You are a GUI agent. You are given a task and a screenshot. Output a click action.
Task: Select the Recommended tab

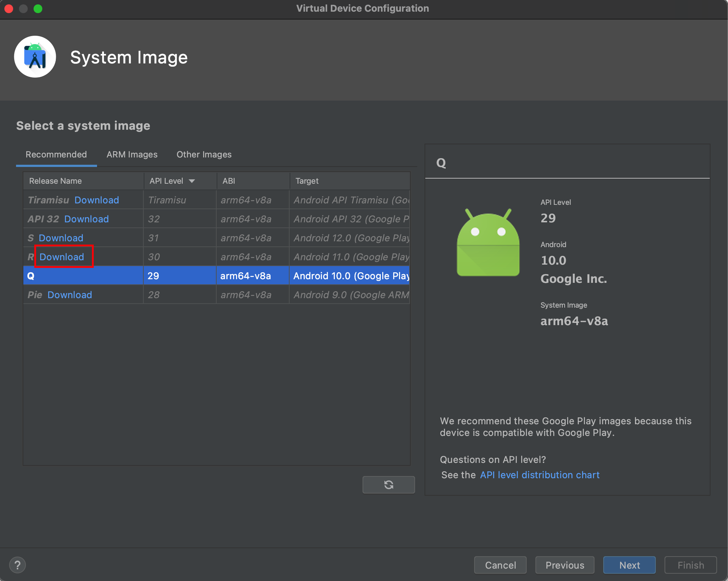[56, 155]
